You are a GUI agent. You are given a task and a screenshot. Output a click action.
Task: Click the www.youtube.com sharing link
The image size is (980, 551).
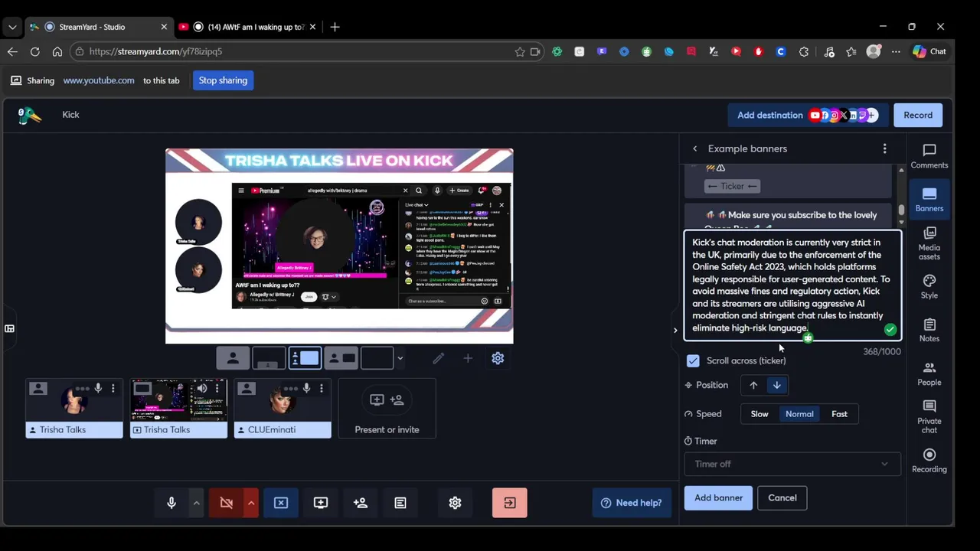99,80
